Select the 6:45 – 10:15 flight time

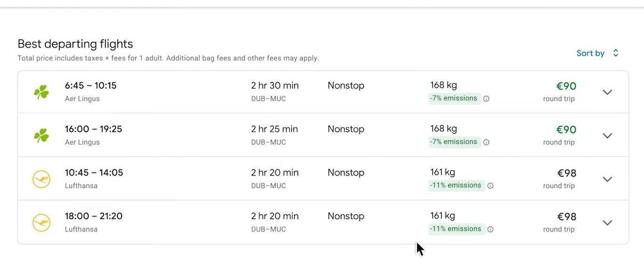91,86
